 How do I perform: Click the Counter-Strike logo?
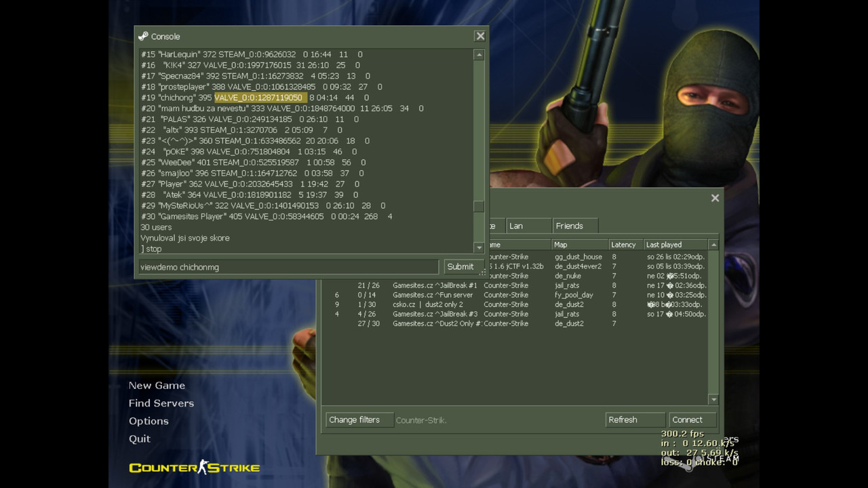point(195,467)
